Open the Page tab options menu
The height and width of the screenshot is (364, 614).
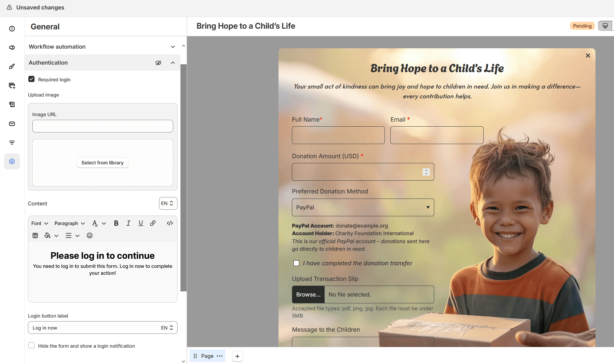220,356
